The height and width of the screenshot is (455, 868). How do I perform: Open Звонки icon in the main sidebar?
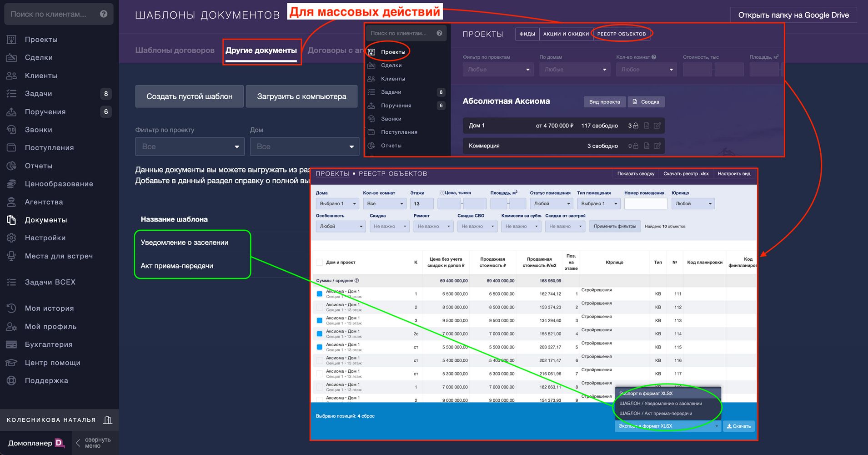pyautogui.click(x=11, y=130)
